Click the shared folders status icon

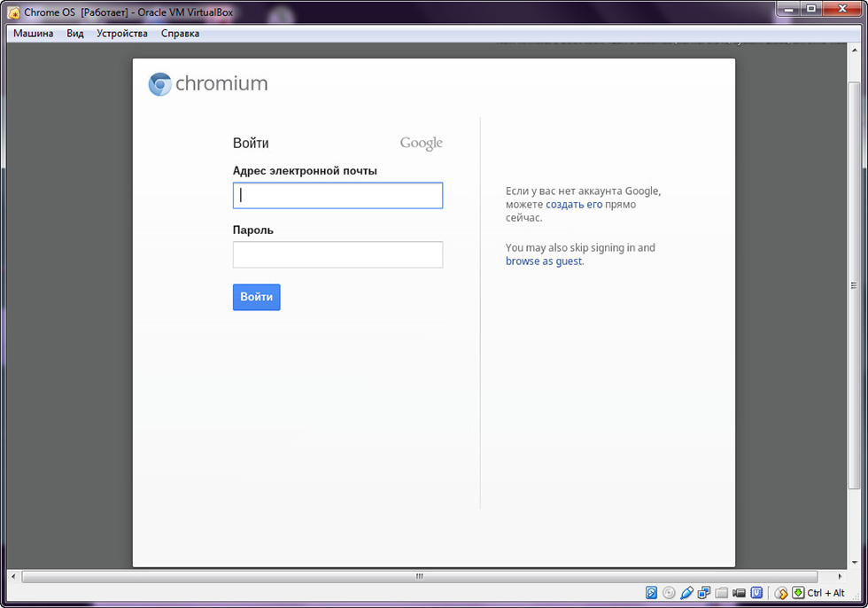(x=721, y=593)
